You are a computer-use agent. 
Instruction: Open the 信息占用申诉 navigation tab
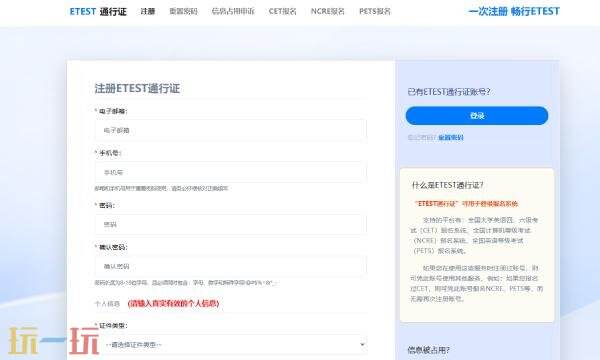233,11
